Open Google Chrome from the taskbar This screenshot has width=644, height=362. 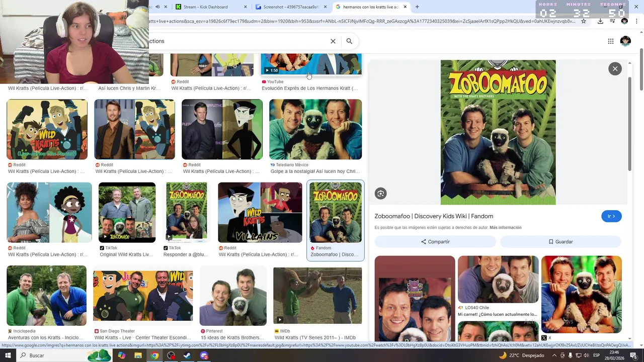[154, 355]
